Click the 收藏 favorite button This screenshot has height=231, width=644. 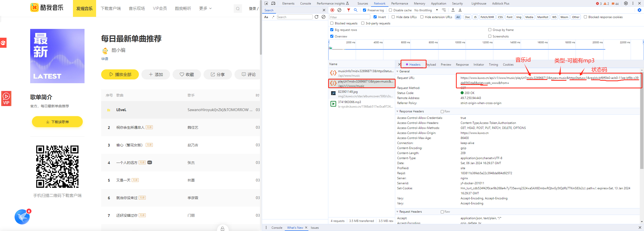point(187,74)
